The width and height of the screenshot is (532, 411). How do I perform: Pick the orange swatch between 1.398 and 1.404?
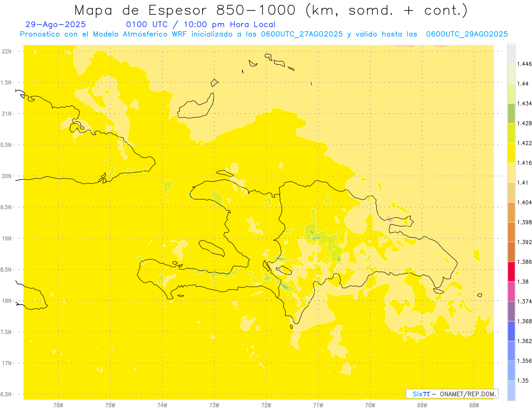click(511, 212)
